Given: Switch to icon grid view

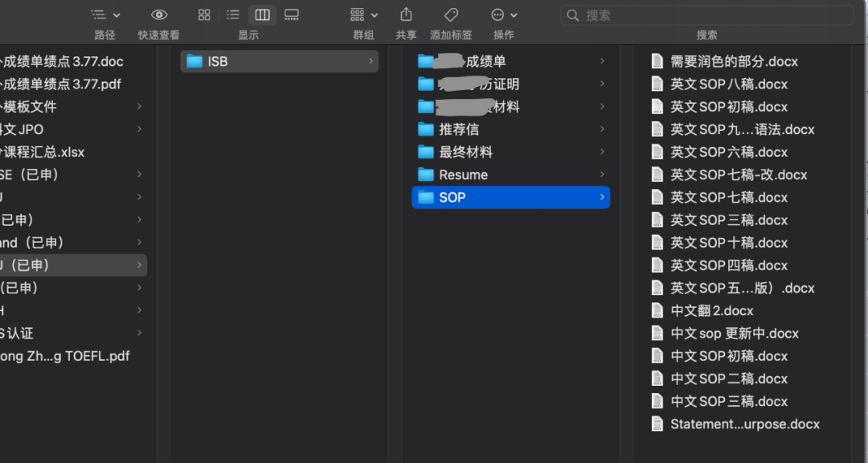Looking at the screenshot, I should point(203,14).
